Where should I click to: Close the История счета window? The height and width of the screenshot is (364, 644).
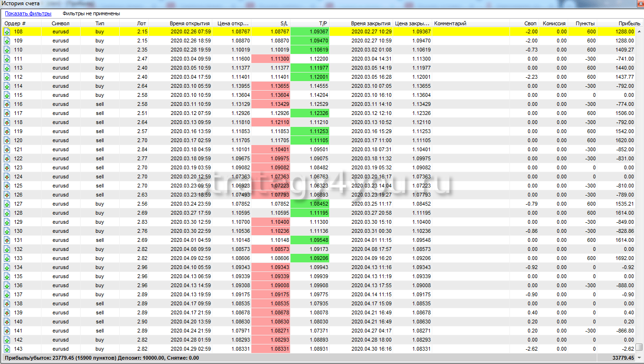(638, 4)
